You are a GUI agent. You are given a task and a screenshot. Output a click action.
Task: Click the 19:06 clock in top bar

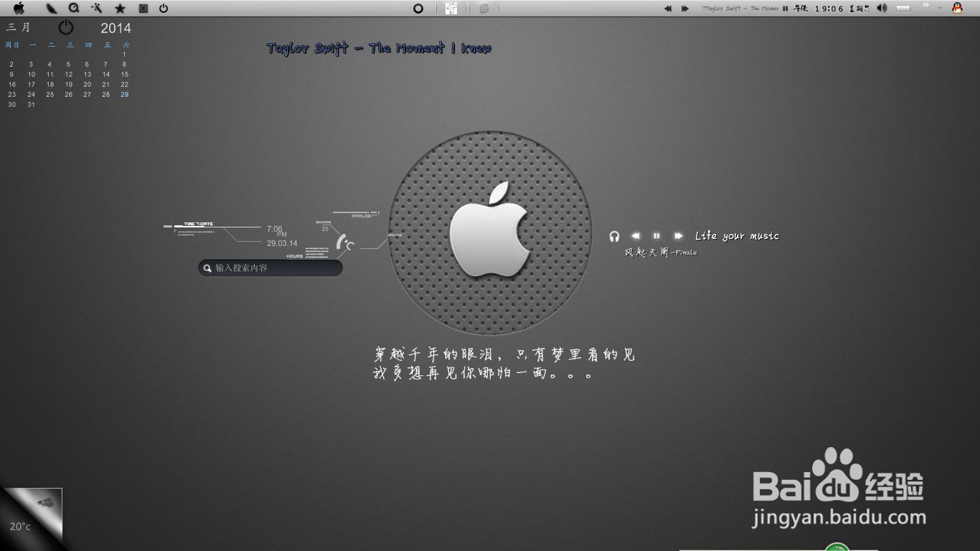coord(829,9)
